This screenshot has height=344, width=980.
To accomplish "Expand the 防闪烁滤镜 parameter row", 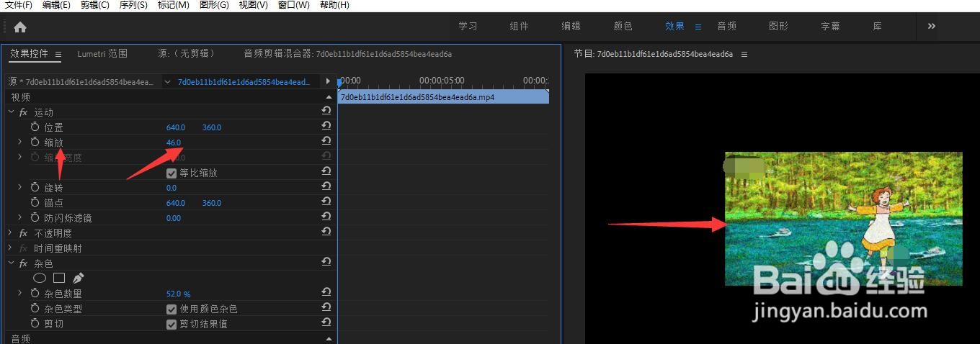I will click(20, 217).
